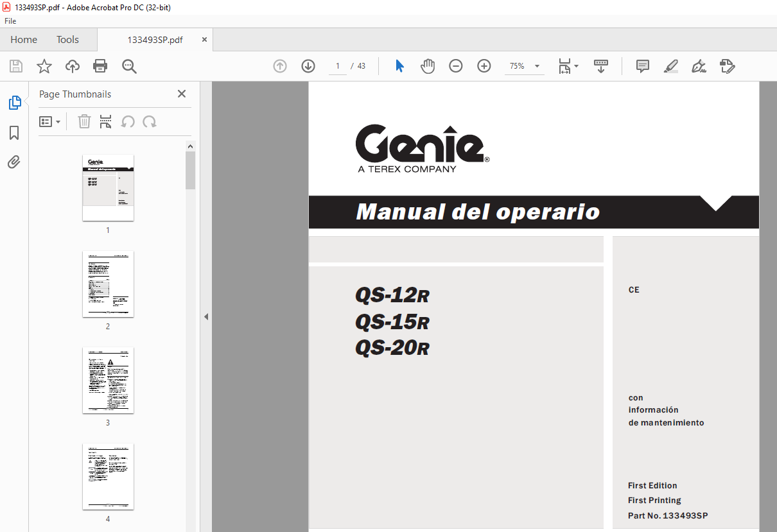Click the insert page break icon
Image resolution: width=777 pixels, height=532 pixels.
coord(106,121)
